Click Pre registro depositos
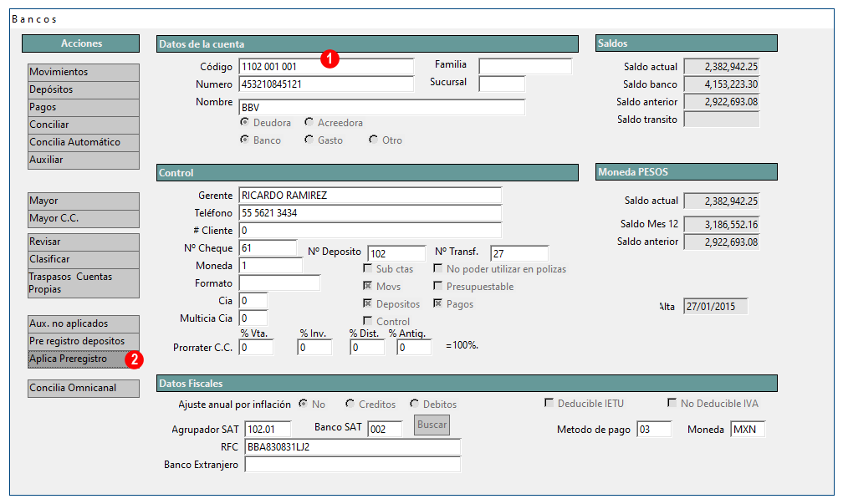 click(x=84, y=341)
